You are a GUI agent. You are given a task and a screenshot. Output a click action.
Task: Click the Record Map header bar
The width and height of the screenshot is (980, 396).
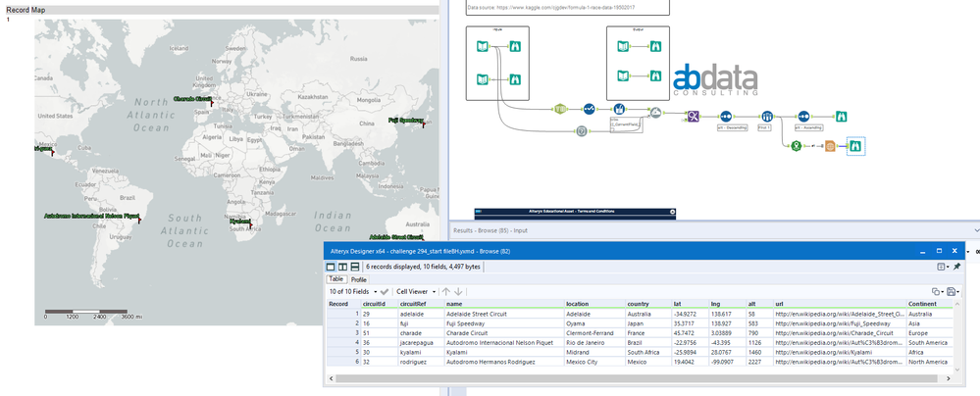pos(222,10)
